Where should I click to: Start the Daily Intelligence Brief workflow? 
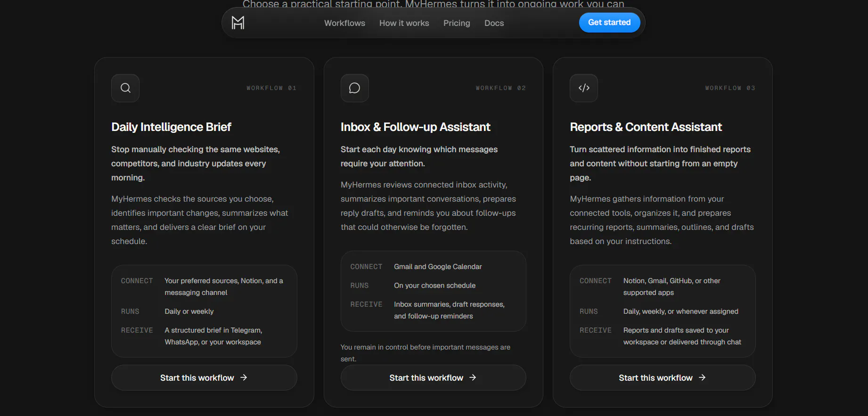[204, 377]
